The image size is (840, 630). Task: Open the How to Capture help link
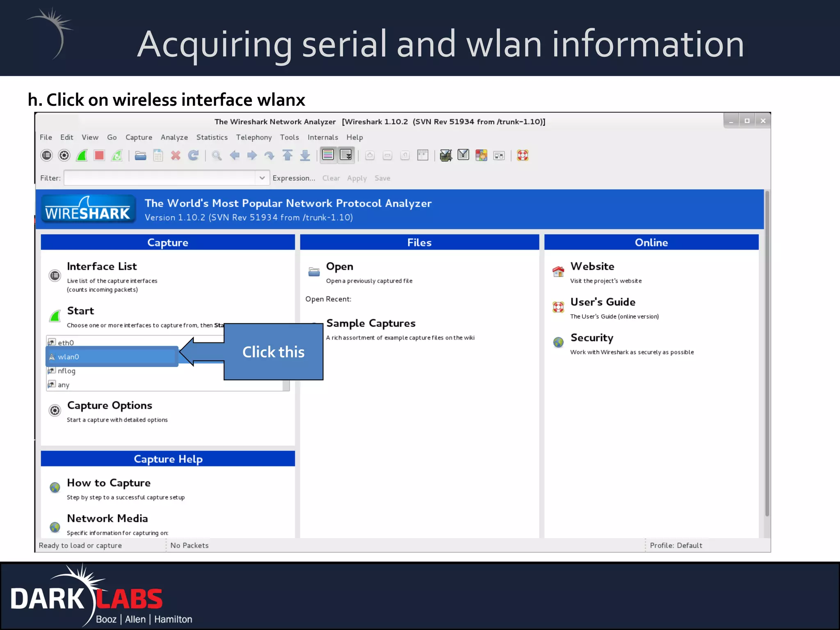[109, 483]
